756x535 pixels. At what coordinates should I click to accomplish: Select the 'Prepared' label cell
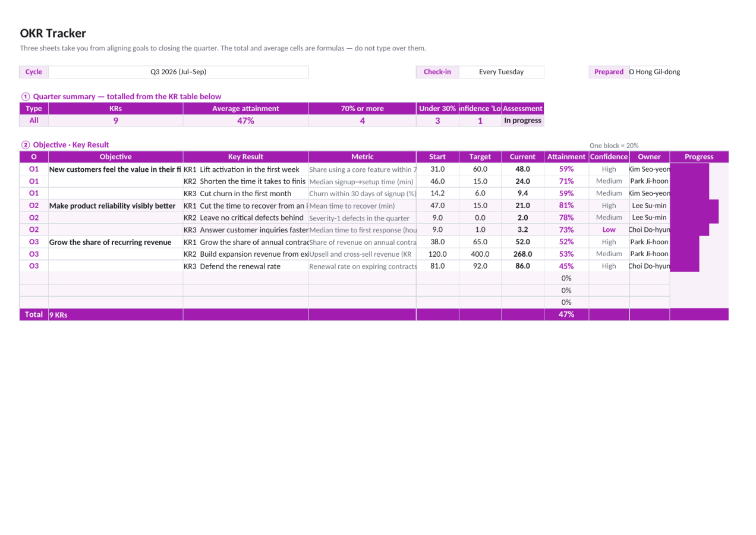(609, 72)
